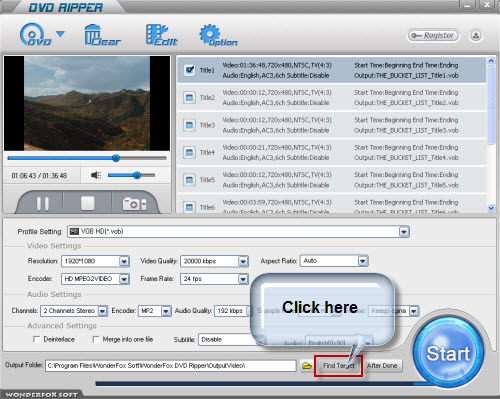The image size is (500, 399).
Task: Browse output folder with folder icon
Action: [x=307, y=366]
